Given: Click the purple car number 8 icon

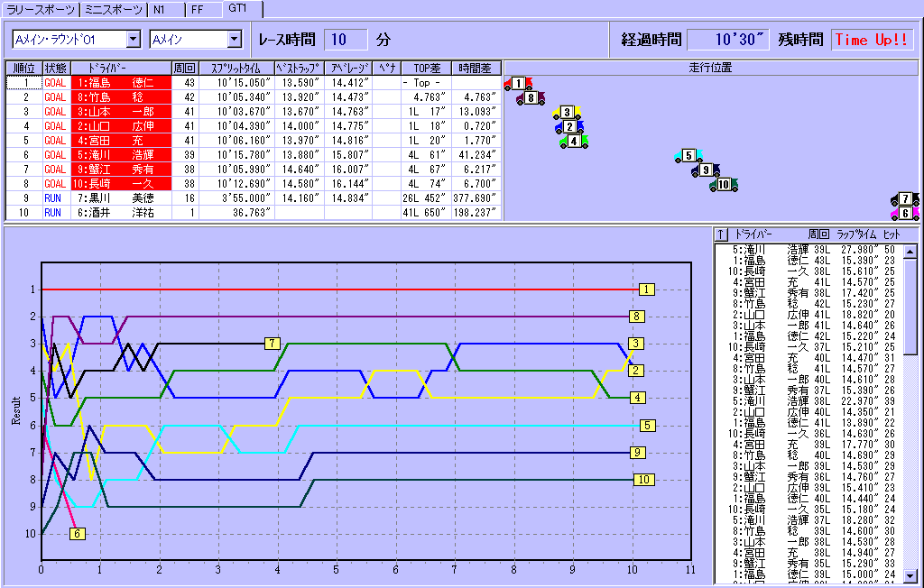Looking at the screenshot, I should [x=531, y=98].
